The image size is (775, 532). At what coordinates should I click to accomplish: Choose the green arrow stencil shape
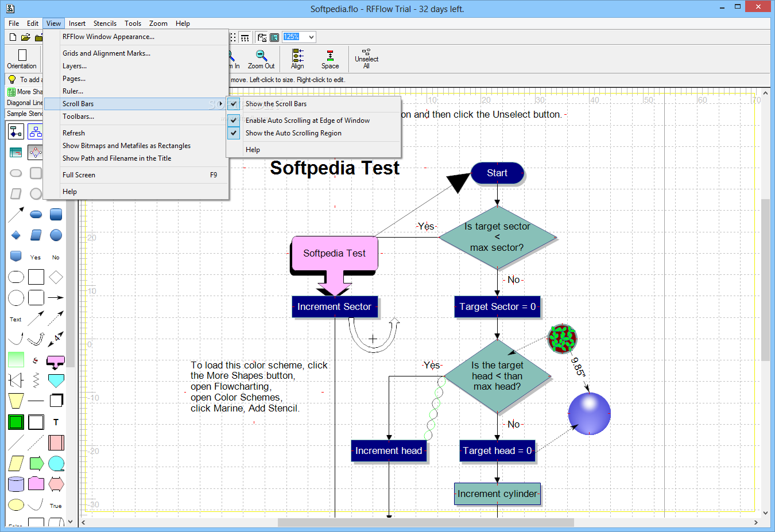(36, 463)
